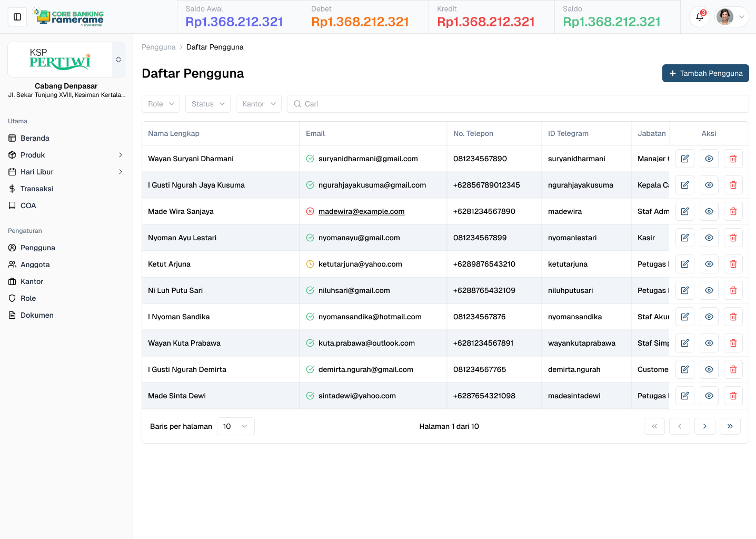Open the Role filter dropdown

(x=161, y=104)
